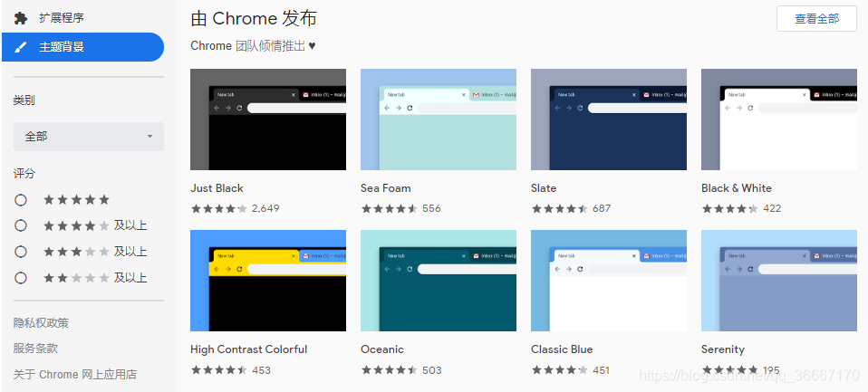Screen dimensions: 868x392
Task: Click Slate's 687 rating count
Action: pyautogui.click(x=602, y=208)
